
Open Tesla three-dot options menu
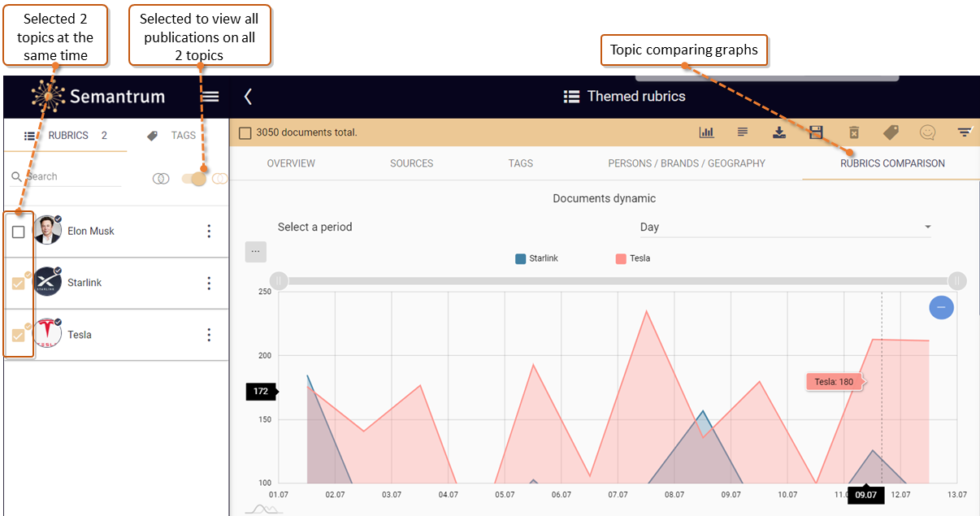tap(209, 335)
